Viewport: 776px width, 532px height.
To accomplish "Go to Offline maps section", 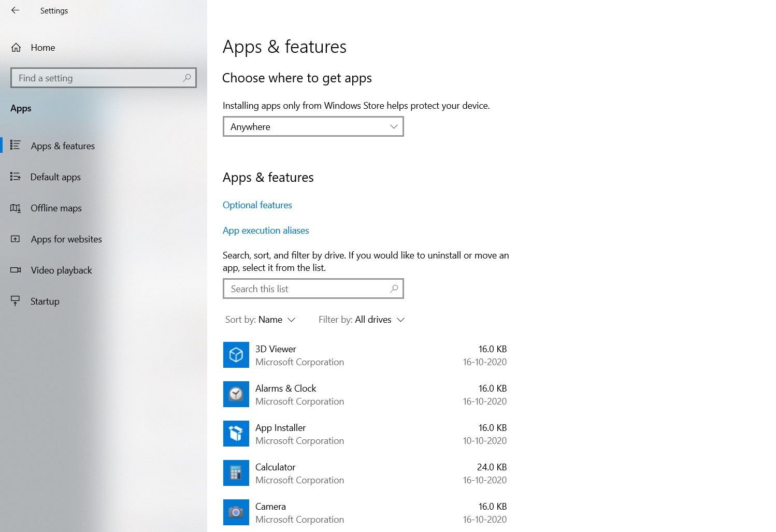I will (56, 208).
